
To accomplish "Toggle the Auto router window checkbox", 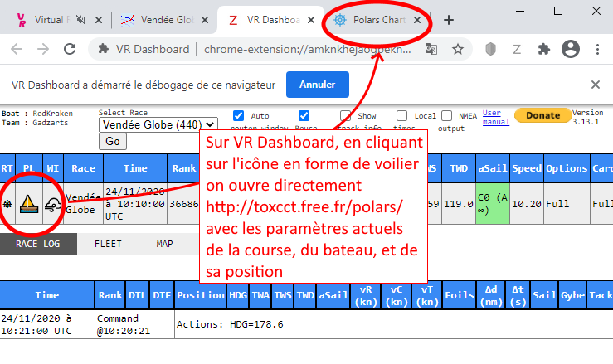I will (x=239, y=116).
